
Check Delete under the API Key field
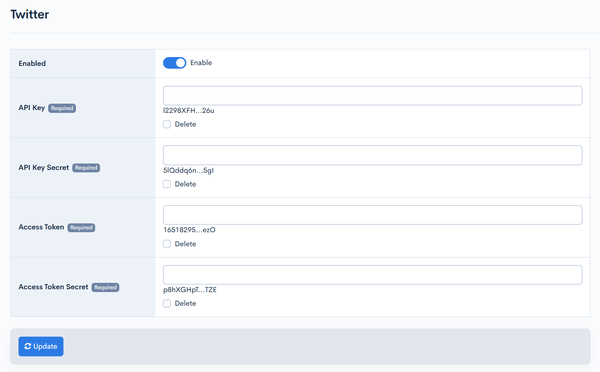pyautogui.click(x=167, y=124)
